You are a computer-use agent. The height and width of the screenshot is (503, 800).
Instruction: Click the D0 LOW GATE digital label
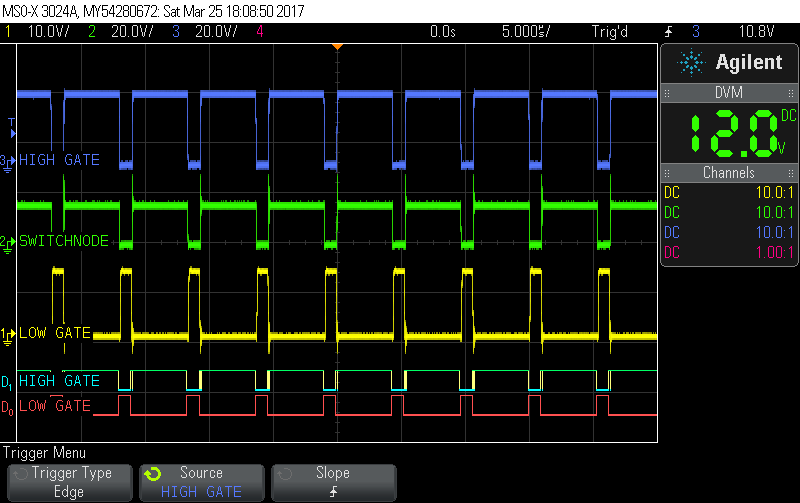click(52, 406)
